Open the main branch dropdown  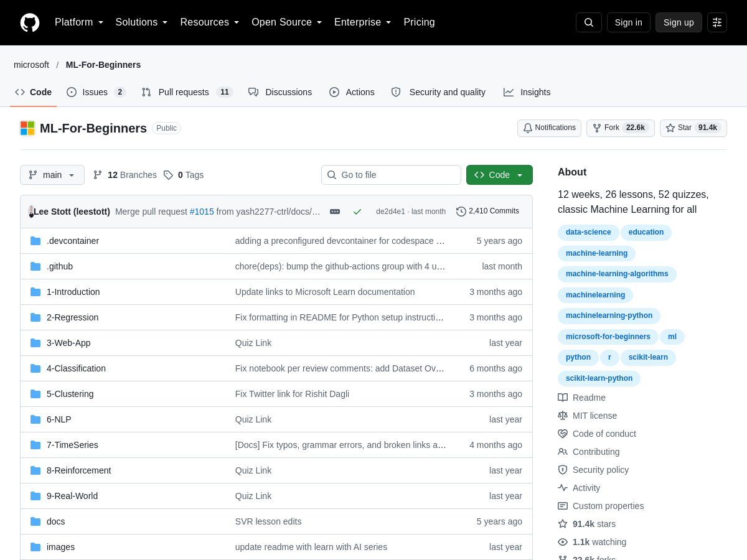(x=52, y=175)
